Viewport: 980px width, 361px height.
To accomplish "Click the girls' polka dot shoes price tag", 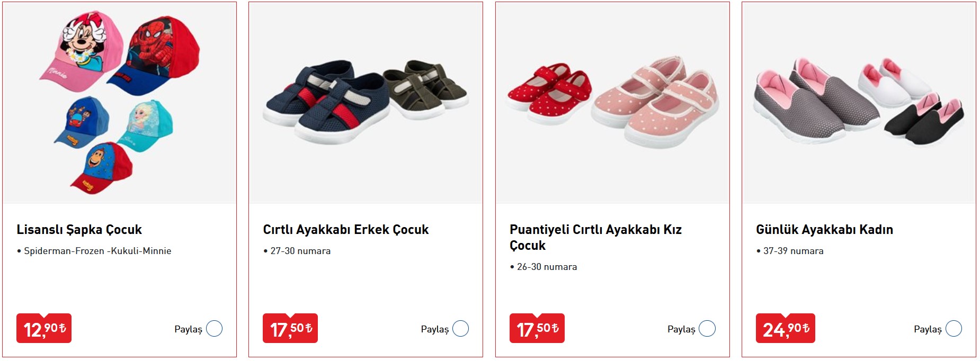I will tap(537, 329).
